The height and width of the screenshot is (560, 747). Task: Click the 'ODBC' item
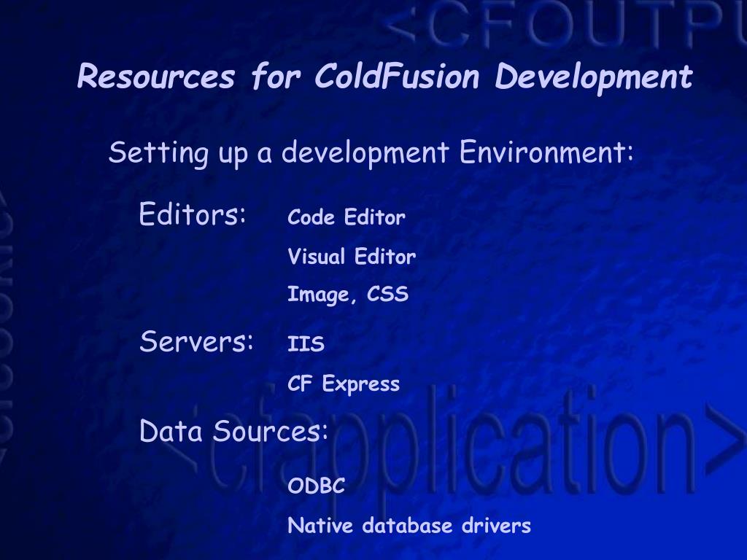[317, 486]
